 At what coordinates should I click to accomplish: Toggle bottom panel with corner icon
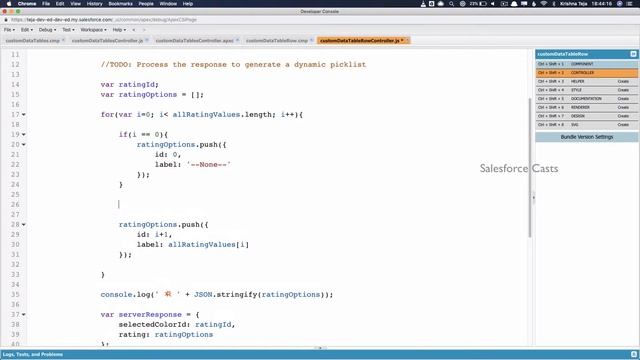tap(633, 354)
